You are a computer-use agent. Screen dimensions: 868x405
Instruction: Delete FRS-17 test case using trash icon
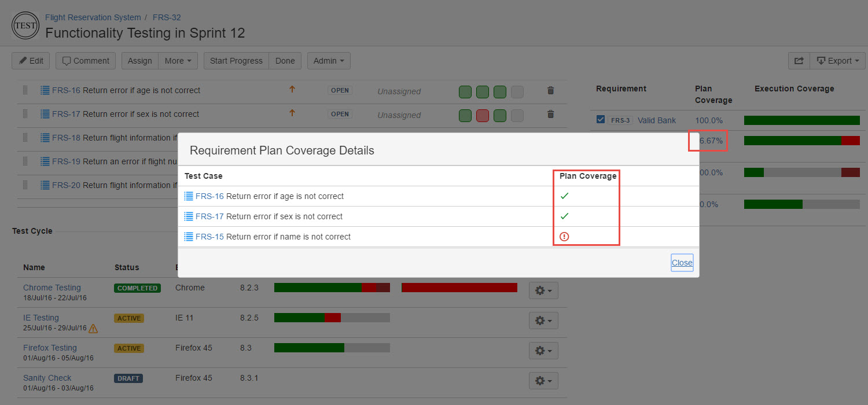tap(550, 115)
